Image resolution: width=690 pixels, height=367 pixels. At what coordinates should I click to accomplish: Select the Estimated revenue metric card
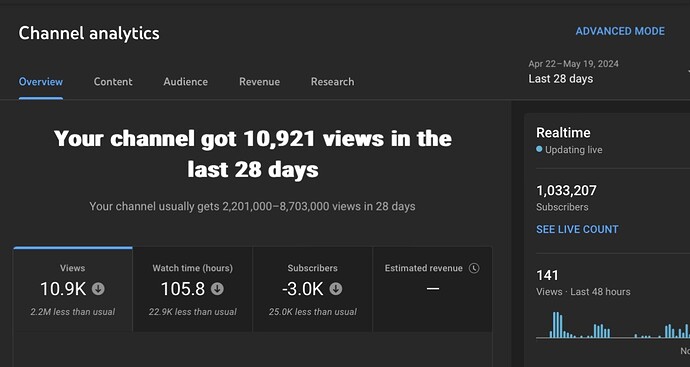pyautogui.click(x=432, y=289)
